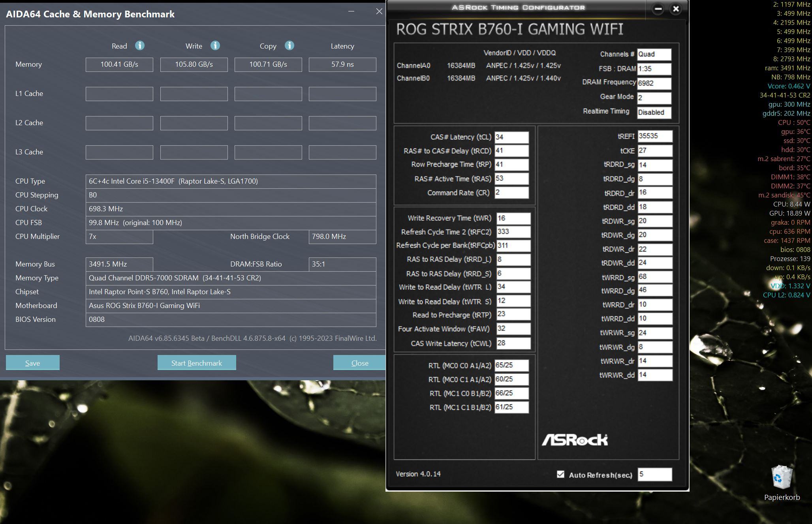Click the Memory Bus value 3491.5 MHz
Screen dimensions: 812x524
tap(119, 264)
